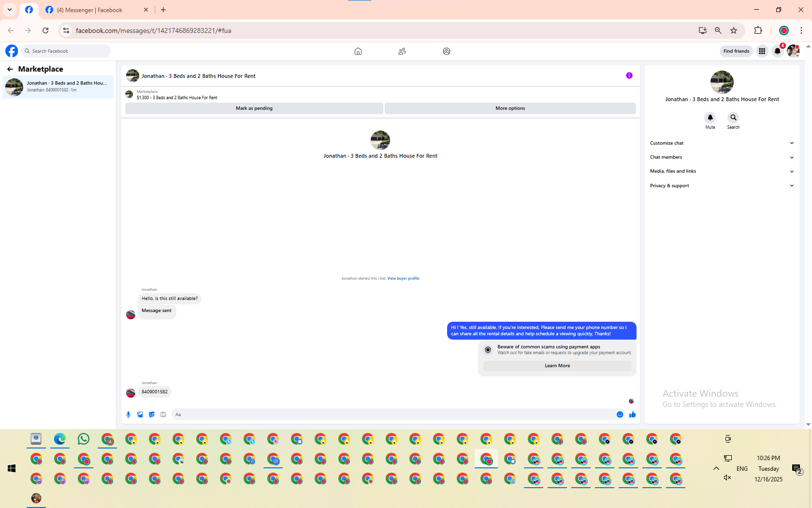Click the browser address bar URL

click(154, 30)
